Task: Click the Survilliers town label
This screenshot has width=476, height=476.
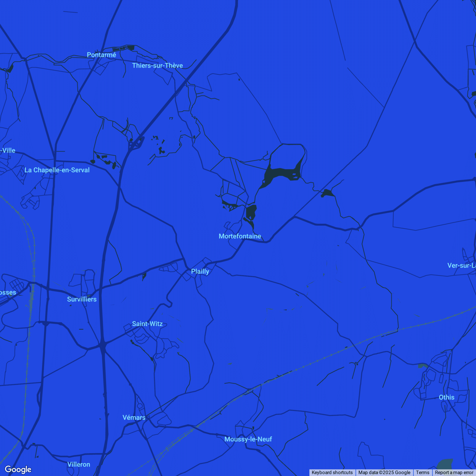Action: pos(82,299)
